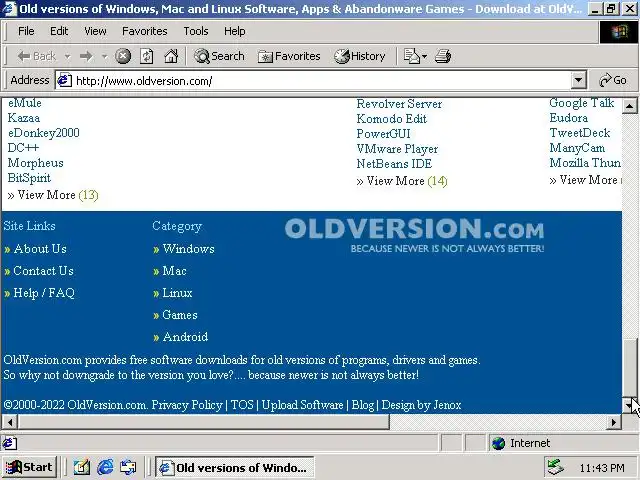Select the Windows category link
This screenshot has height=480, width=640.
coord(188,249)
